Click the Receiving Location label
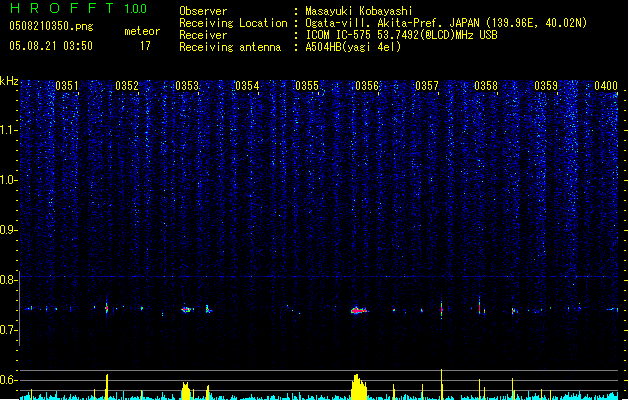 tap(233, 23)
